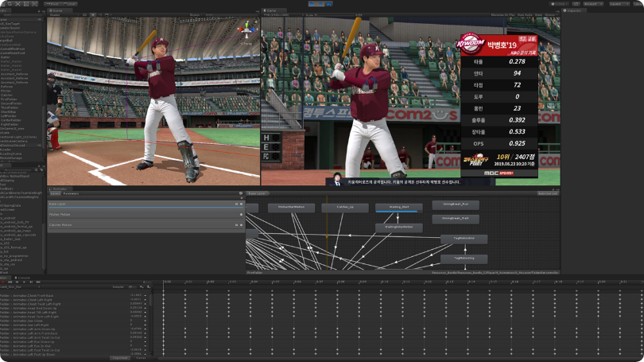Image resolution: width=644 pixels, height=362 pixels.
Task: Switch to the Inspector tab
Action: pos(575,10)
